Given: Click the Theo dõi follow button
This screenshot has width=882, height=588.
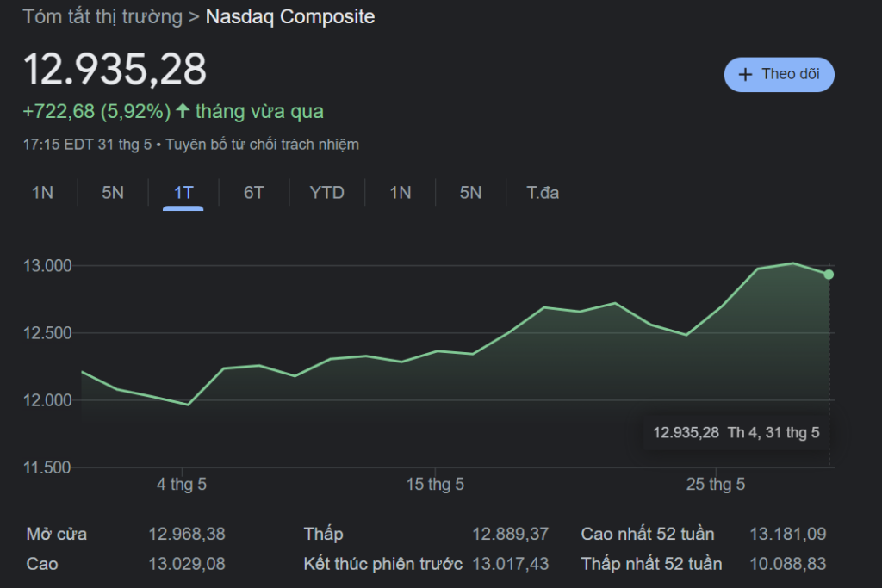Looking at the screenshot, I should 779,74.
